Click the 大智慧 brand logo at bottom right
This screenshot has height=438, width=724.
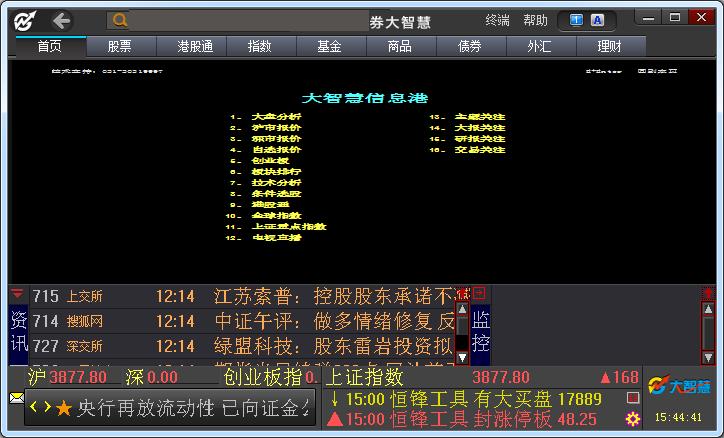(x=679, y=385)
